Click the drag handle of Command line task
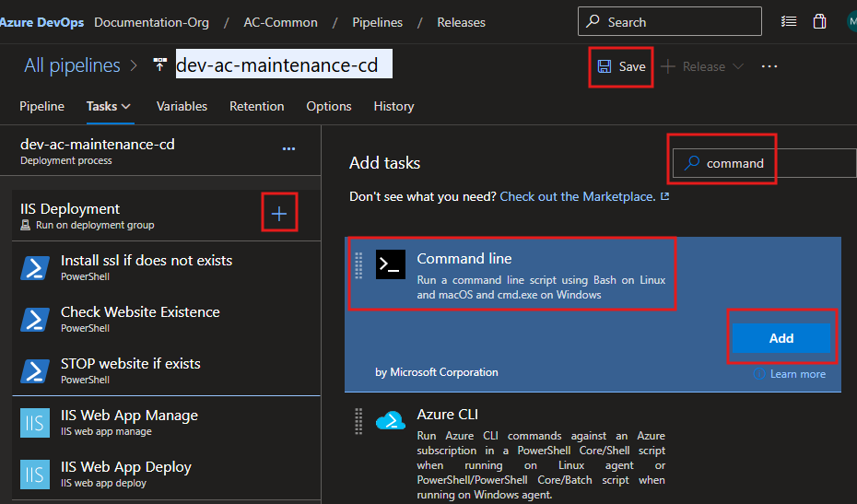The height and width of the screenshot is (504, 857). [x=358, y=265]
